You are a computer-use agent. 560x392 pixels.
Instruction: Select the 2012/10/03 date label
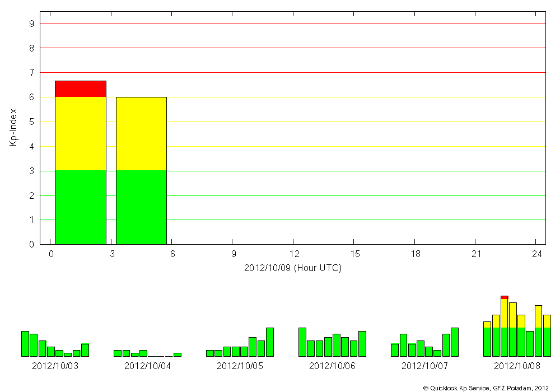[x=55, y=366]
